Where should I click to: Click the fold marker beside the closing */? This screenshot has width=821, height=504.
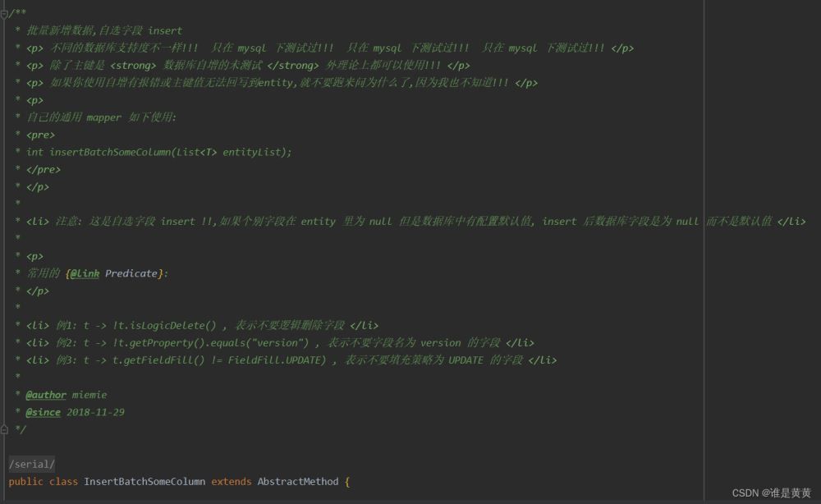[x=4, y=429]
